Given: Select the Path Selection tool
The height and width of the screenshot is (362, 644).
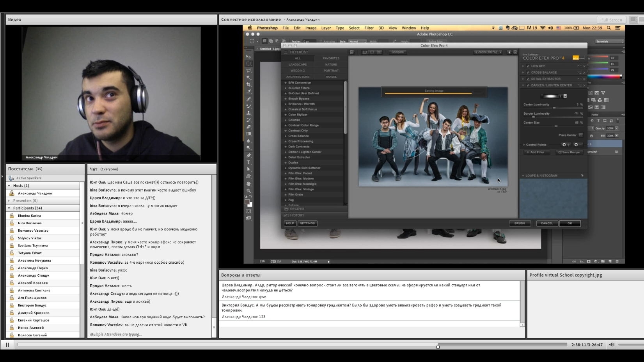Looking at the screenshot, I should 248,169.
